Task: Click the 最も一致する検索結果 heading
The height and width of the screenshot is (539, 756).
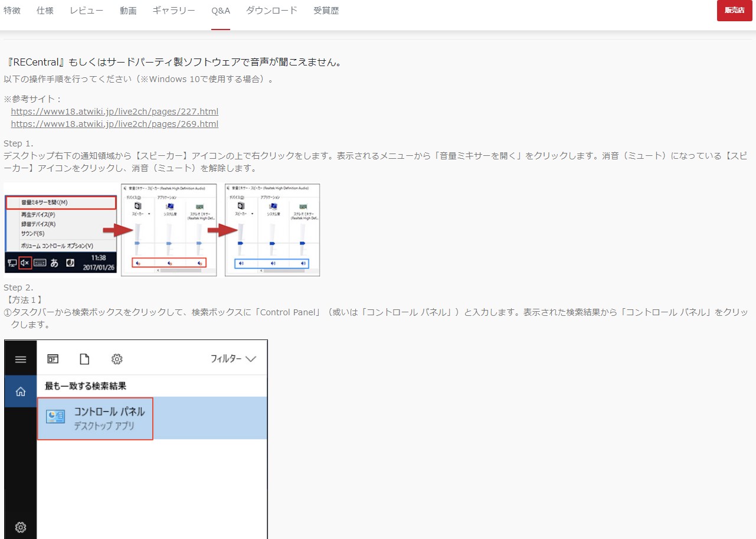Action: [x=86, y=386]
